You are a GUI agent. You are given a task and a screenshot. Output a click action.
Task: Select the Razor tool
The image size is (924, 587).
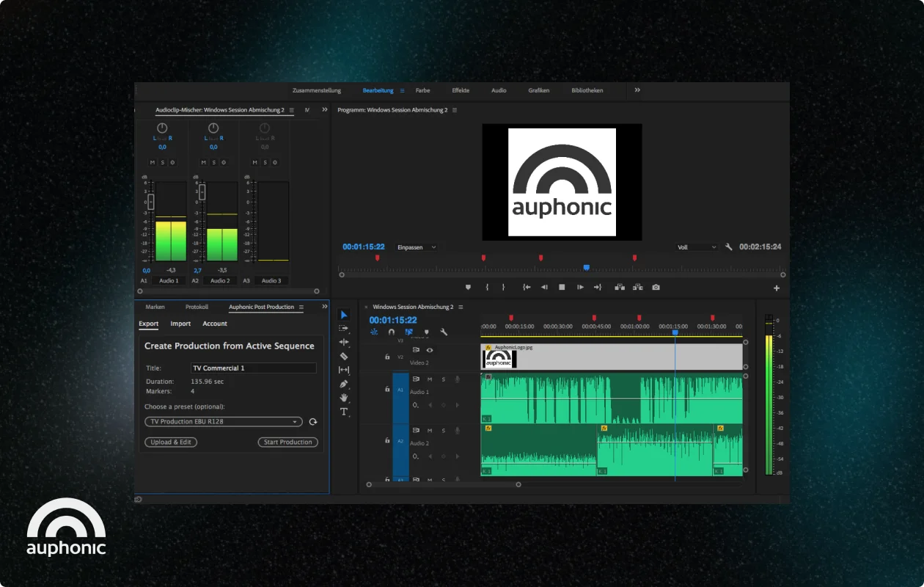pyautogui.click(x=344, y=356)
